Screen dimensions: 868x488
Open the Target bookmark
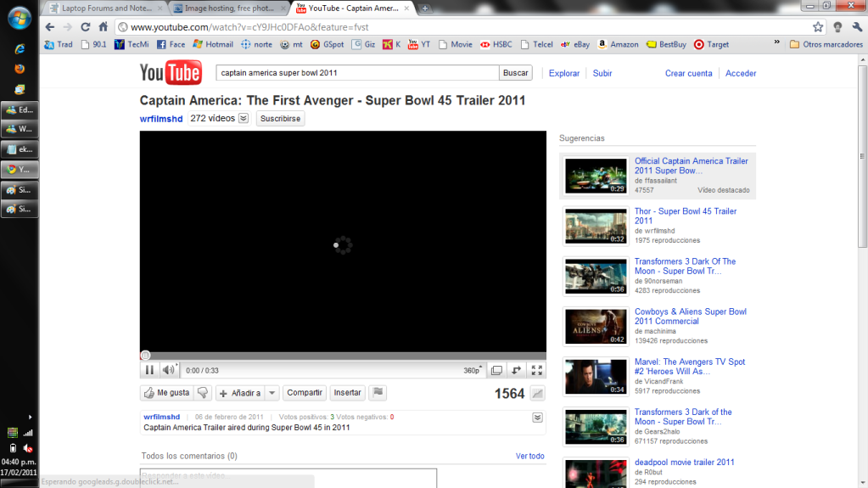click(x=711, y=44)
